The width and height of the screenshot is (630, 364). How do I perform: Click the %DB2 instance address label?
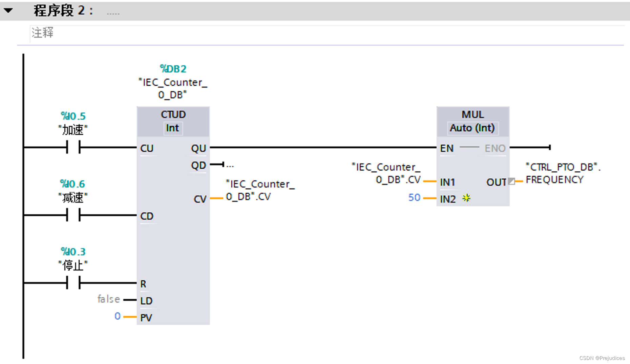pos(173,69)
